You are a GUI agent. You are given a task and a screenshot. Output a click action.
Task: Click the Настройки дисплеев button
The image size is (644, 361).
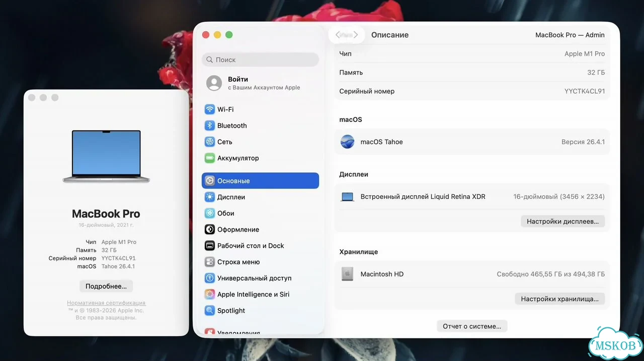(562, 222)
